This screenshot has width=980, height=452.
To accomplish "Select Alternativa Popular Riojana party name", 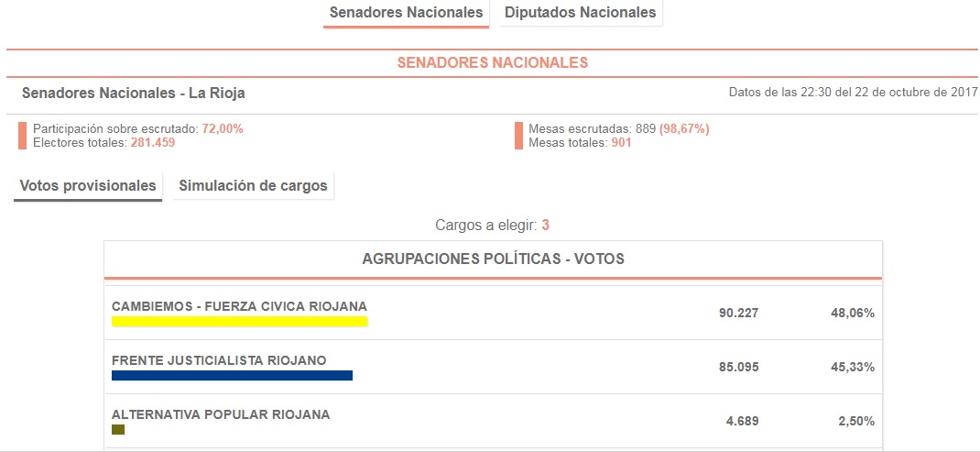I will point(221,414).
